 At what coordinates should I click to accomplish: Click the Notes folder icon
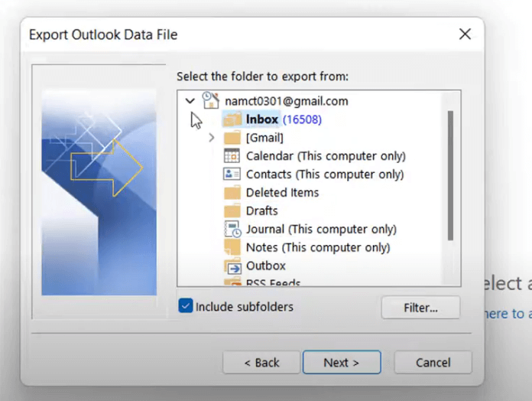pos(232,247)
